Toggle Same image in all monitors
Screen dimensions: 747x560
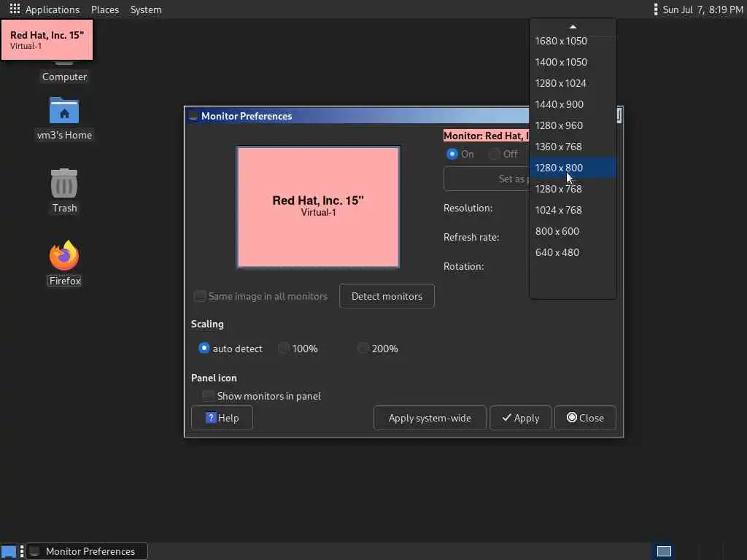[200, 296]
